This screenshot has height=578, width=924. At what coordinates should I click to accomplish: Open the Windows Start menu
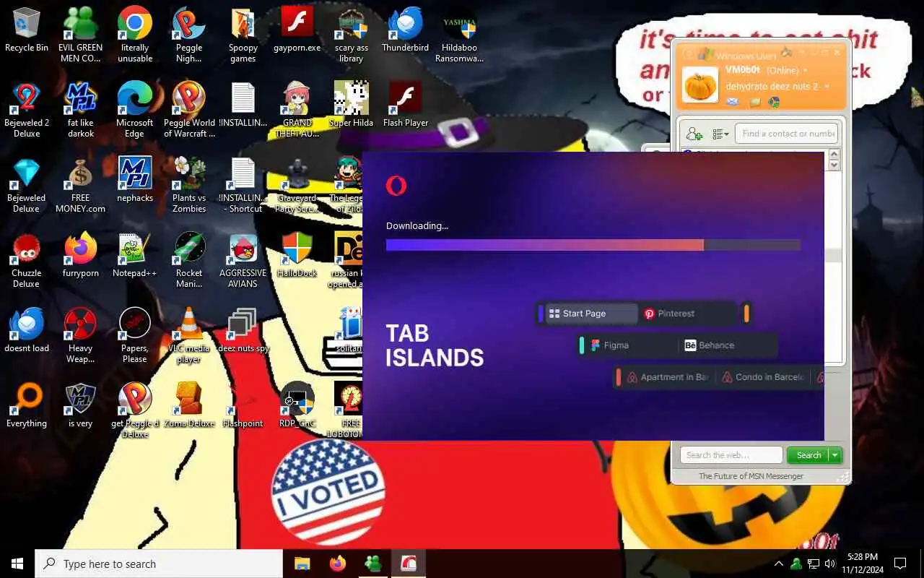[x=17, y=564]
